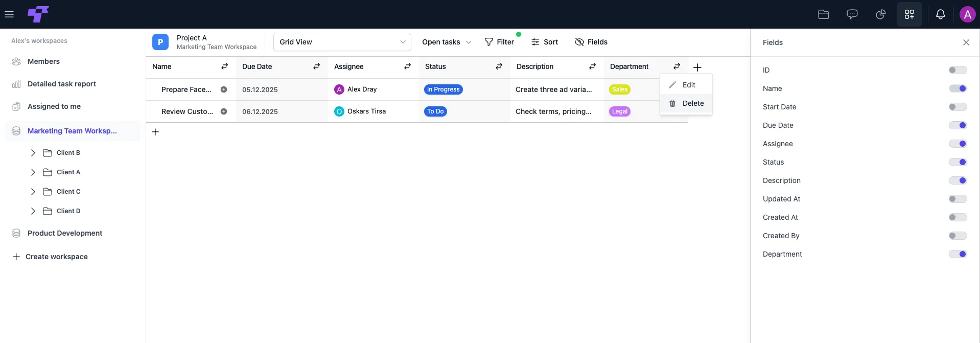Open the Grid View dropdown
Screen dimensions: 980x343
[342, 42]
